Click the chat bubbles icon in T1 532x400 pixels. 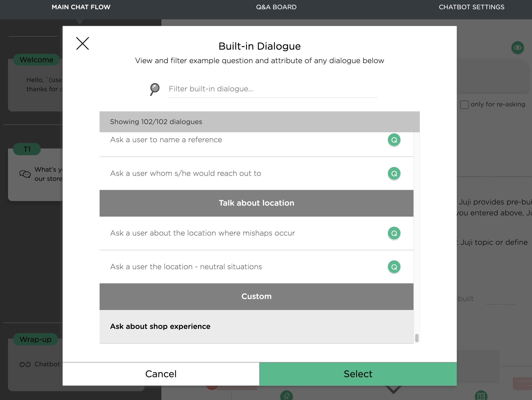[x=25, y=174]
